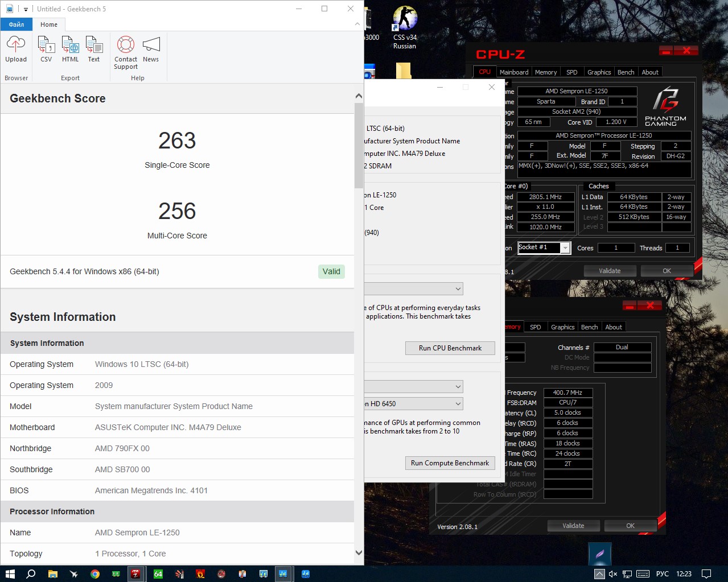Open the Quick Access Toolbar dropdown arrow

pos(26,9)
